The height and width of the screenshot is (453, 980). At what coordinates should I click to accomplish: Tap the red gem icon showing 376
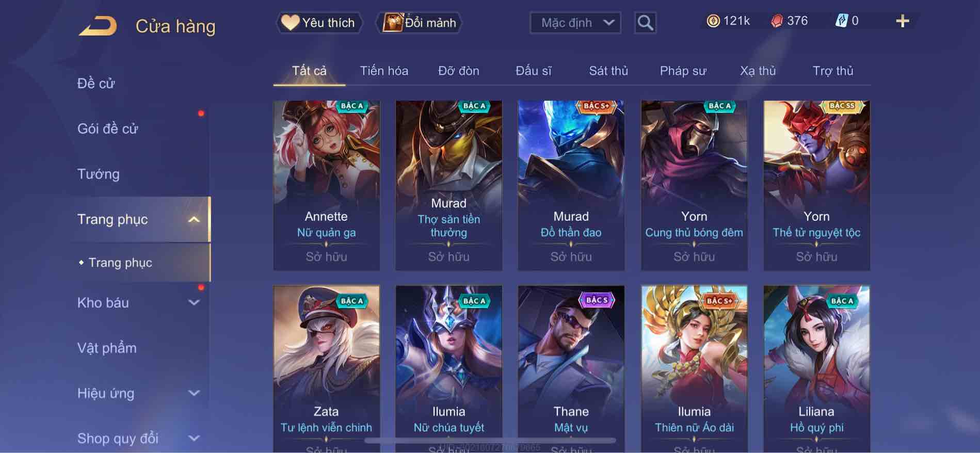coord(777,21)
